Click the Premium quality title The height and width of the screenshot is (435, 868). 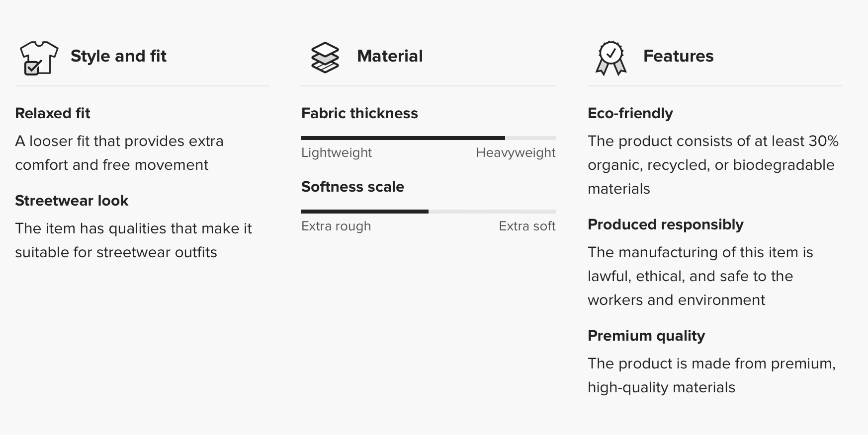tap(646, 336)
